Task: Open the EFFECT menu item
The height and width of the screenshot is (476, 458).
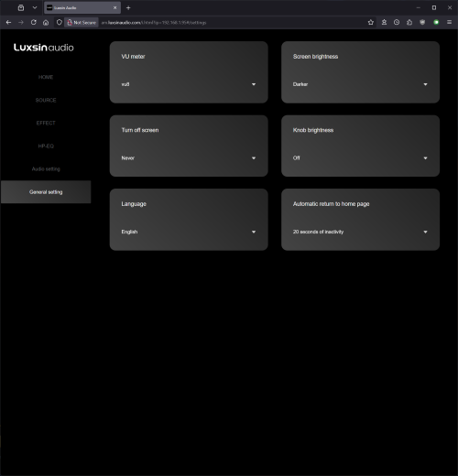Action: [46, 123]
